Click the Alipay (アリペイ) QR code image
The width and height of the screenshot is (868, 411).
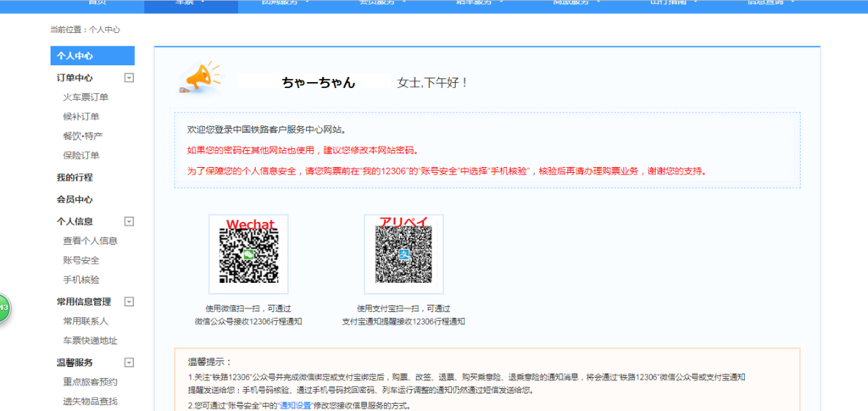403,254
